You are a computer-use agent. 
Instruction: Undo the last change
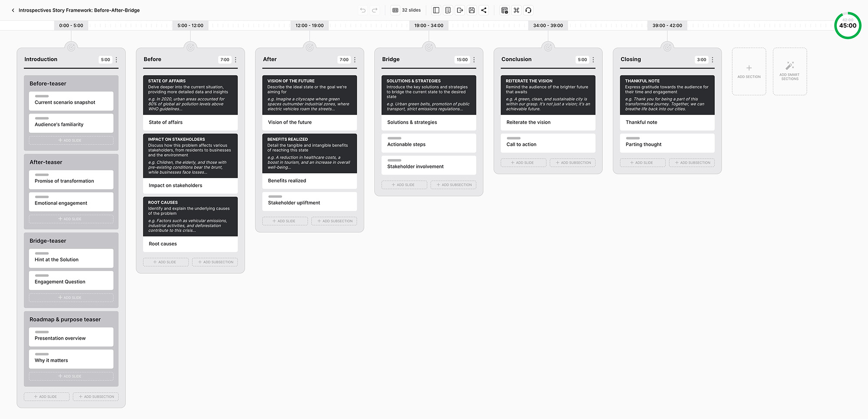[x=363, y=10]
